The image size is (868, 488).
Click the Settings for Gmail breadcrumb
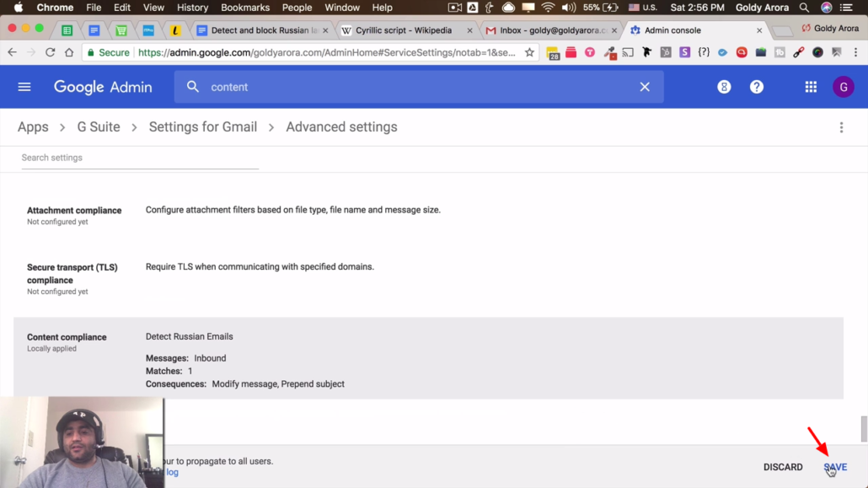203,127
